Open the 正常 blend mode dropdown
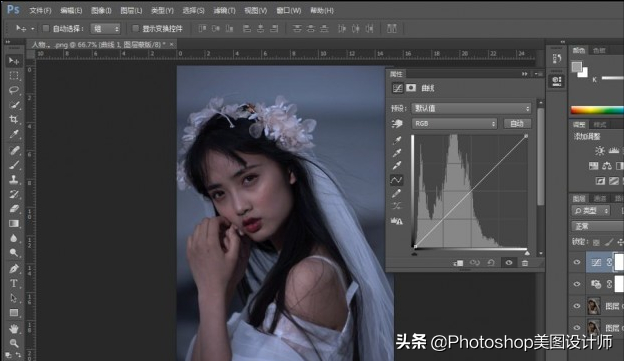The width and height of the screenshot is (624, 361). pos(598,226)
